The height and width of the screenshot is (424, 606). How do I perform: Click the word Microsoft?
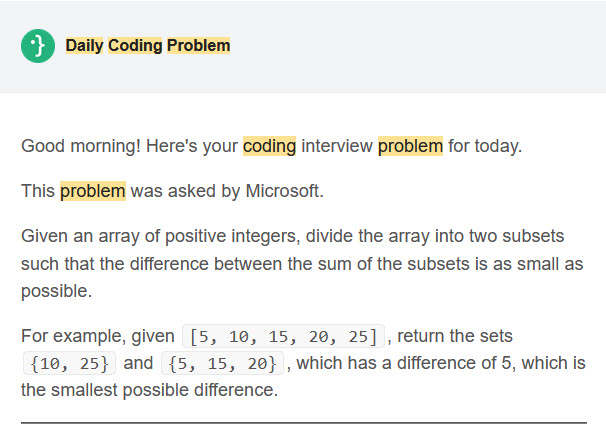click(x=284, y=191)
